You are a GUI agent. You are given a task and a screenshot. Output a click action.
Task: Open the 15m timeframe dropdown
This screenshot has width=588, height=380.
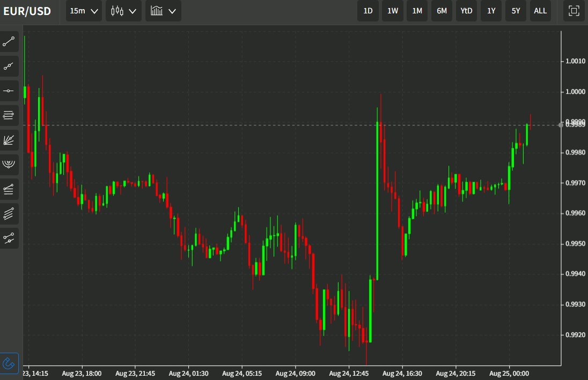pyautogui.click(x=83, y=11)
